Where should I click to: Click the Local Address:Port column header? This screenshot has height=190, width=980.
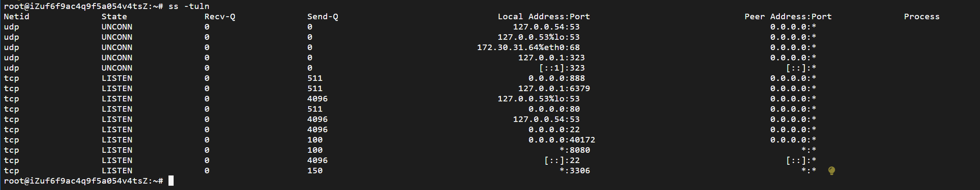point(544,17)
